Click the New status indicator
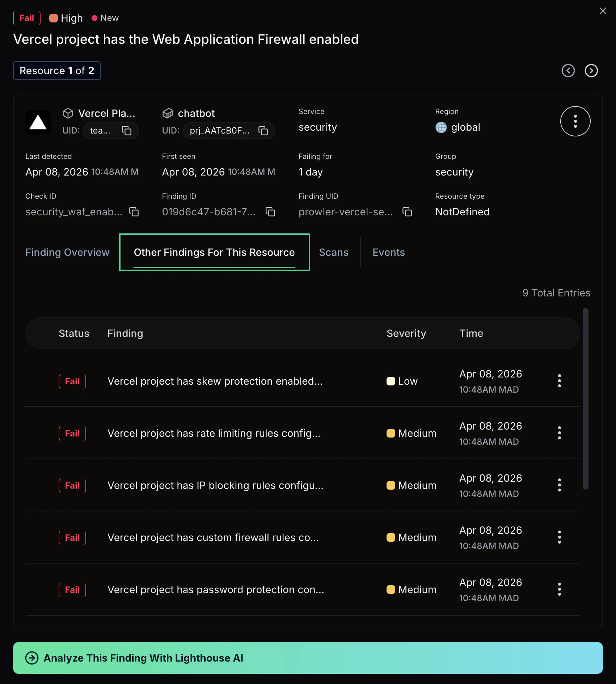The width and height of the screenshot is (616, 684). tap(105, 18)
